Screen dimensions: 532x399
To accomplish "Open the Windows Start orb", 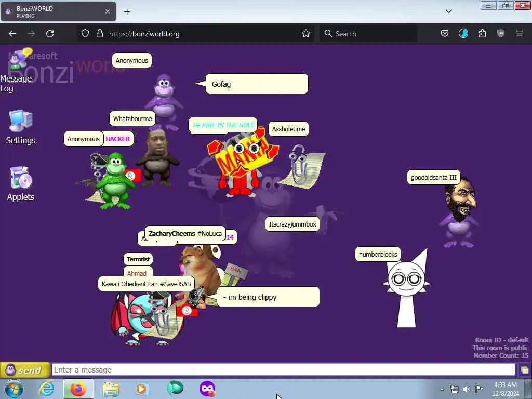I will pyautogui.click(x=14, y=389).
